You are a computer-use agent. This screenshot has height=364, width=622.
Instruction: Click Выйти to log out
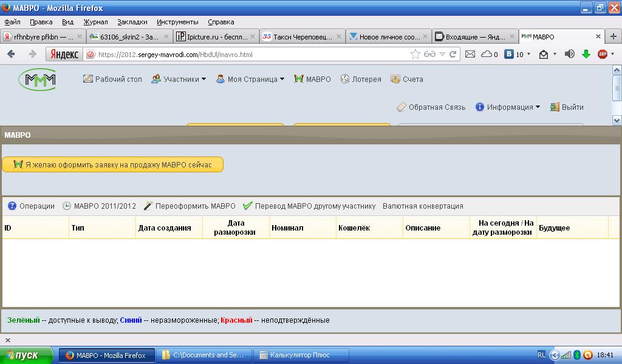(x=567, y=107)
